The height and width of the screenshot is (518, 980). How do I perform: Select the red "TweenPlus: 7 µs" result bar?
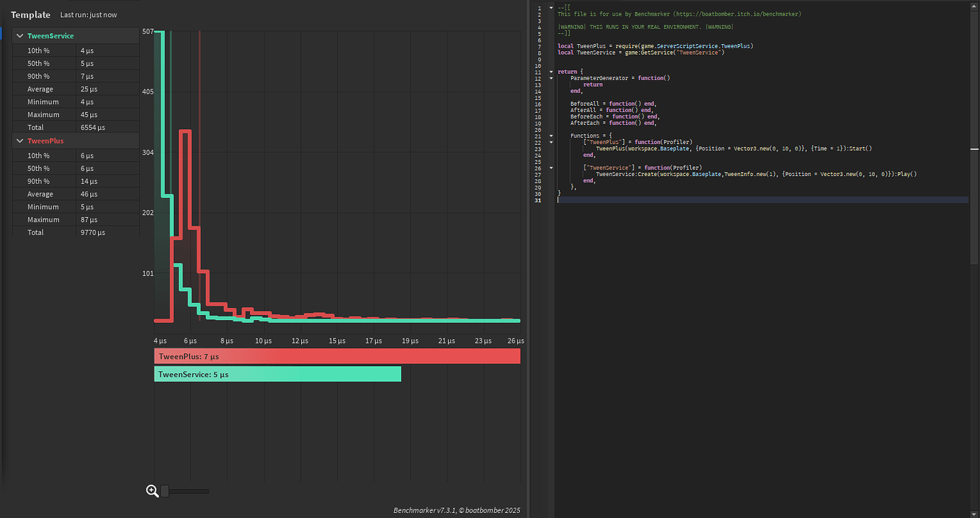pos(337,356)
